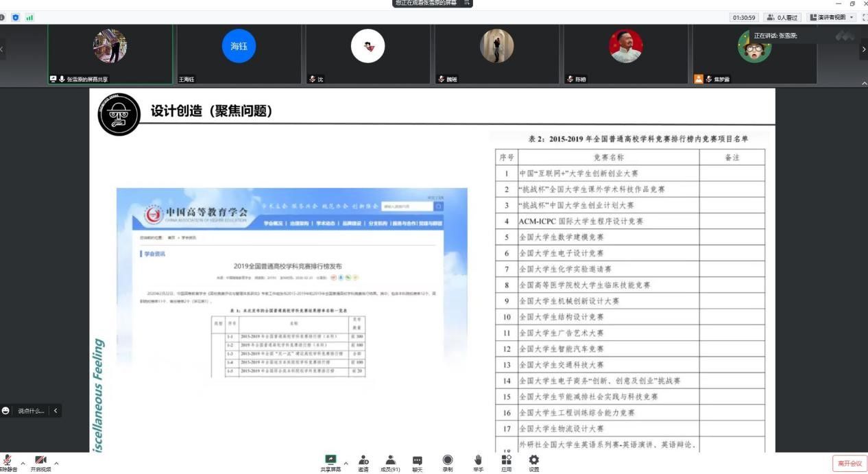Collapse the quick chat bar arrow
The image size is (868, 474).
click(x=56, y=410)
